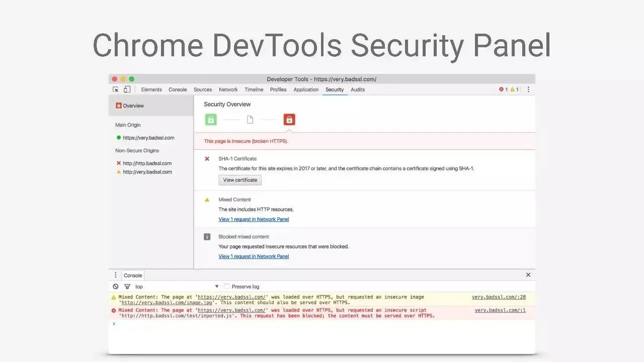Viewport: 644px width, 362px height.
Task: Click the 'Non-Secure Origins' sidebar heading
Action: pos(137,151)
